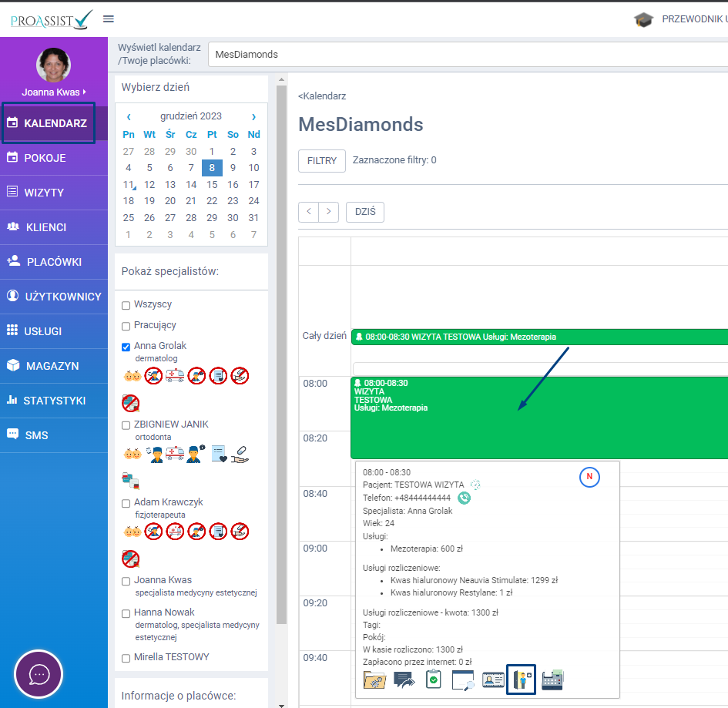728x708 pixels.
Task: Click the message forward icon in popup
Action: point(404,680)
